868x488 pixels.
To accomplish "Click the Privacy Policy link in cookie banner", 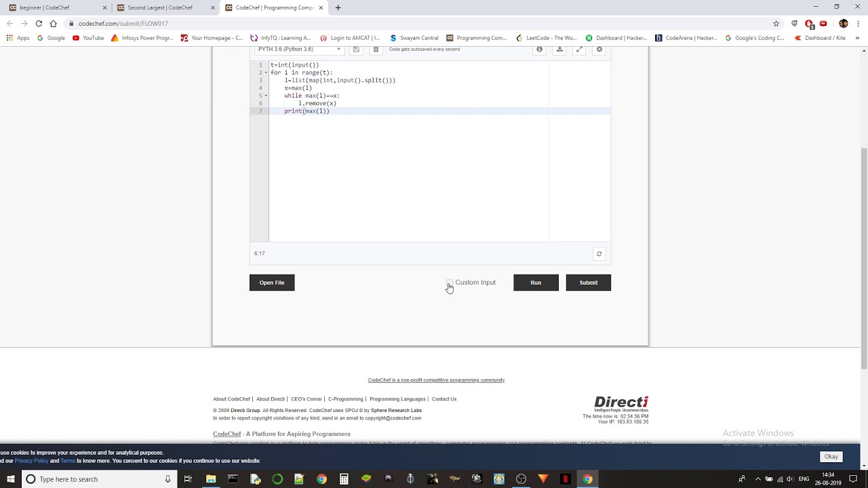I will coord(32,461).
